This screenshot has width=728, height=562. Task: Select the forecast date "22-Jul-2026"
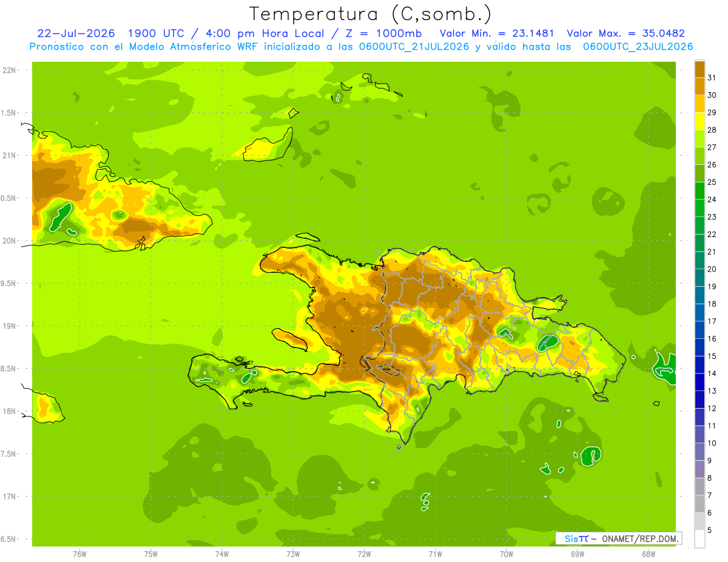coord(76,33)
